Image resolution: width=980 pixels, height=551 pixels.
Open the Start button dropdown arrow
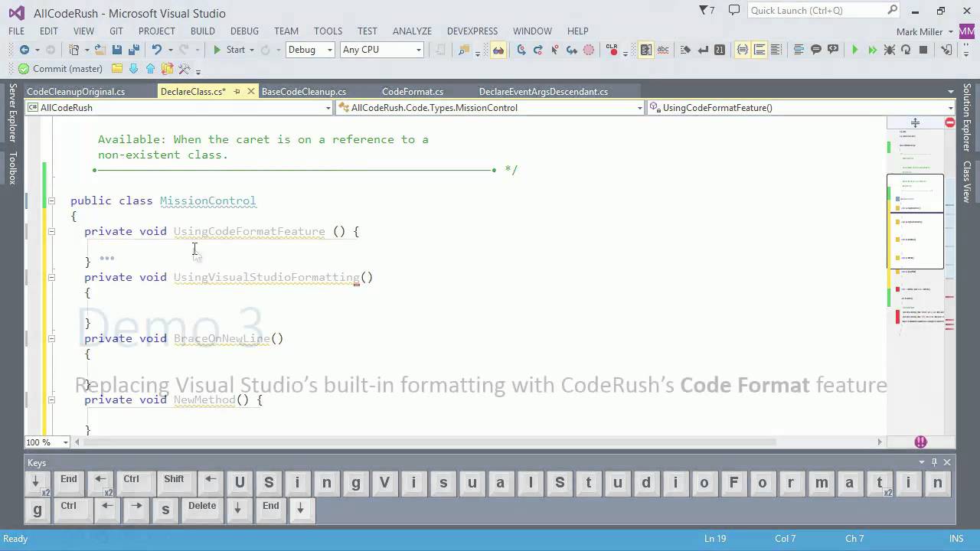coord(251,50)
